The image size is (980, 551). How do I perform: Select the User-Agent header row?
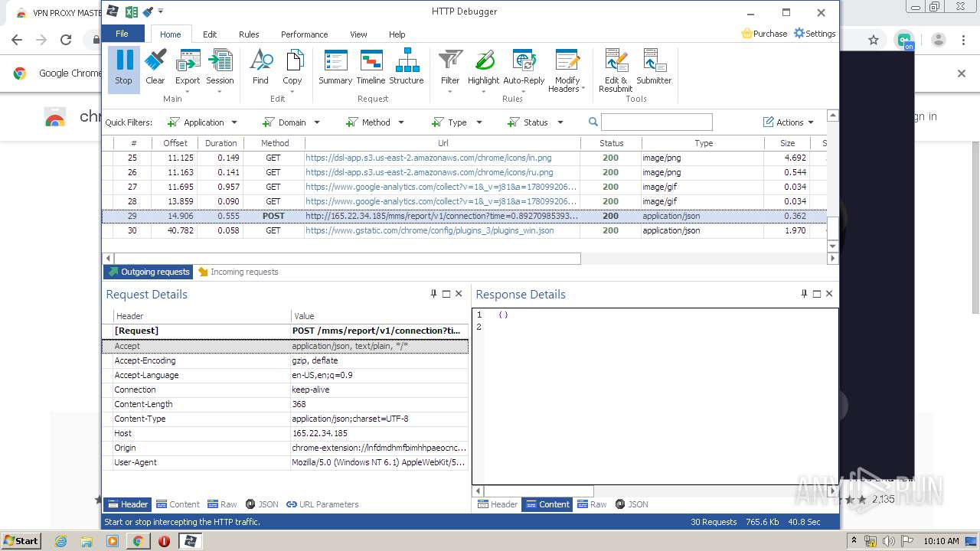pos(286,462)
